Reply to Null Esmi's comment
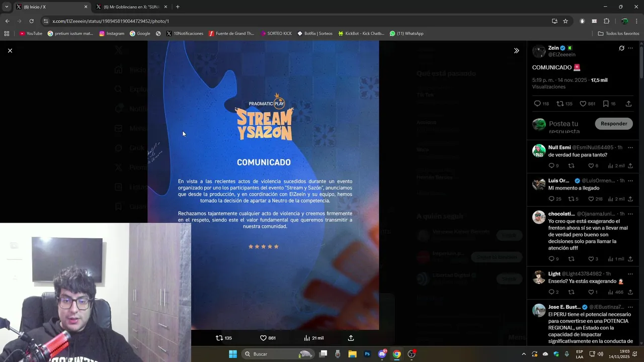The image size is (644, 362). (x=553, y=166)
